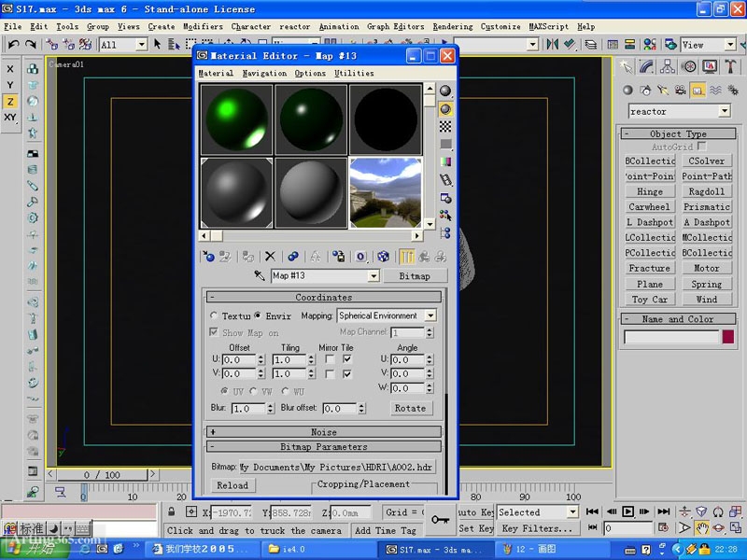Open Selected key filter dropdown

(572, 511)
